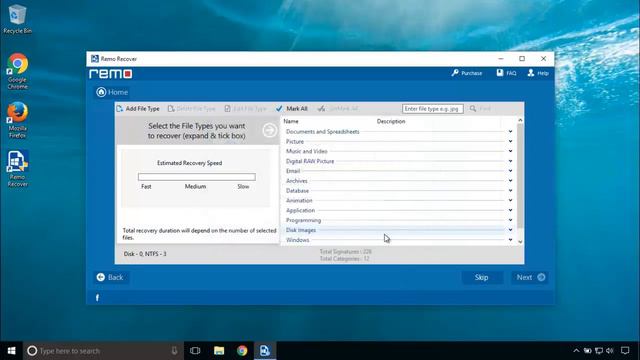Click the battery tray icon
The image size is (640, 360).
pyautogui.click(x=587, y=351)
